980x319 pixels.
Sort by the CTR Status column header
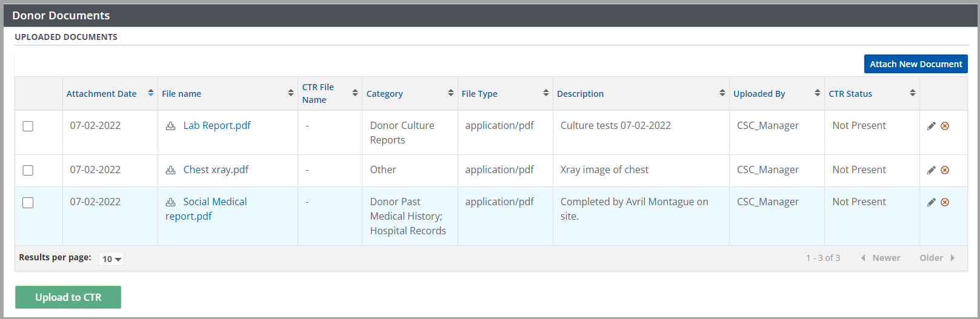[x=850, y=94]
